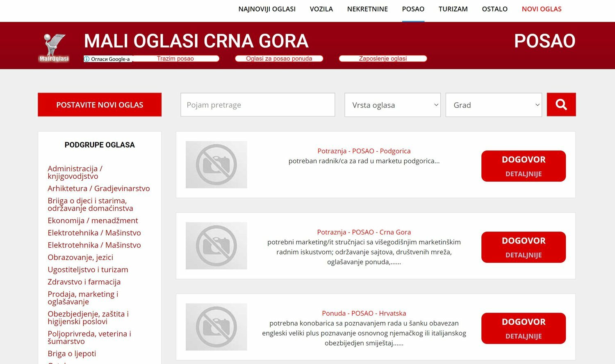Click the 'potreban radnik/ca za rad u marketu' text

point(364,161)
